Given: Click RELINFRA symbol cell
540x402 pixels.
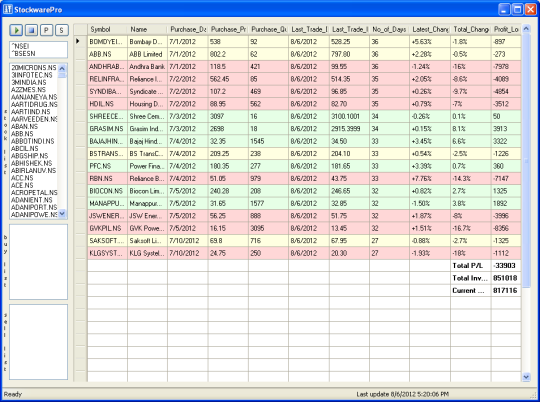Looking at the screenshot, I should pos(107,79).
